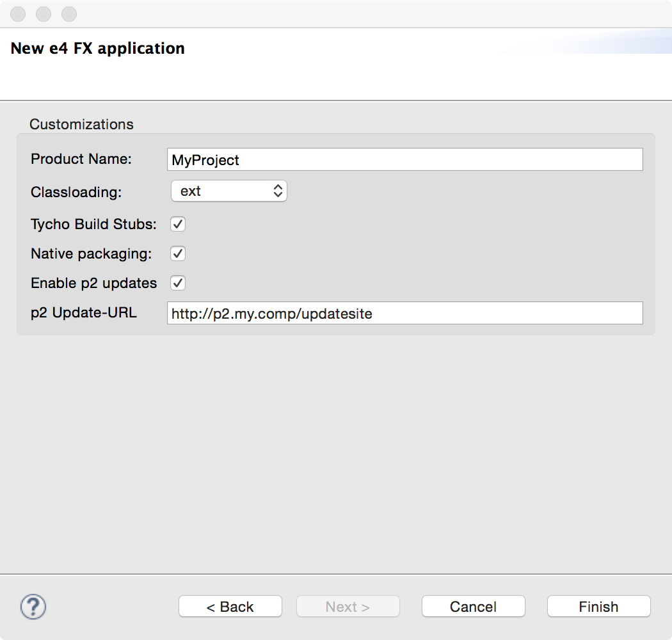Click the 'Tycho Build Stubs:' label
Image resolution: width=672 pixels, height=640 pixels.
[93, 224]
